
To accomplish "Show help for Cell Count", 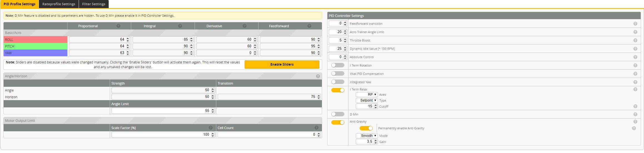I will coord(317,128).
